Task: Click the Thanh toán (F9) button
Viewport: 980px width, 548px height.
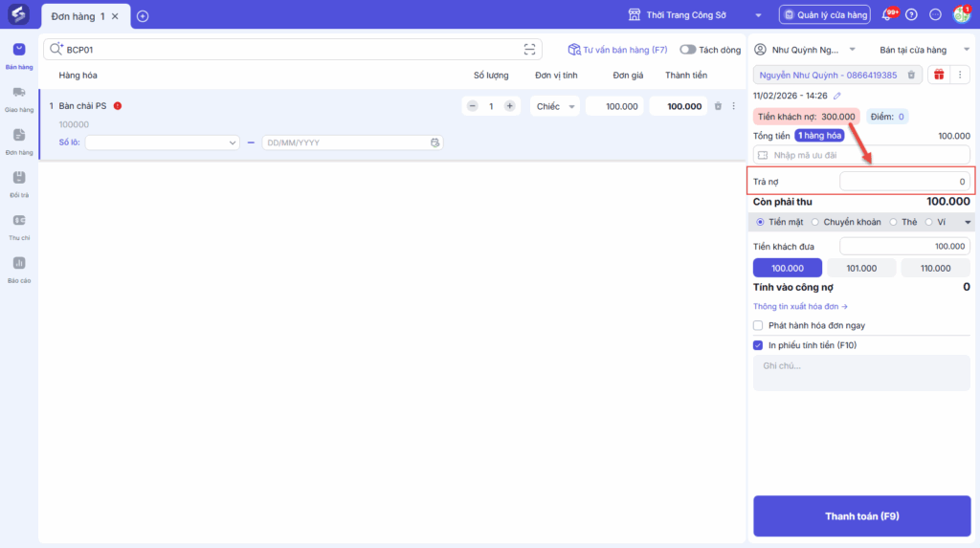Action: (x=862, y=516)
